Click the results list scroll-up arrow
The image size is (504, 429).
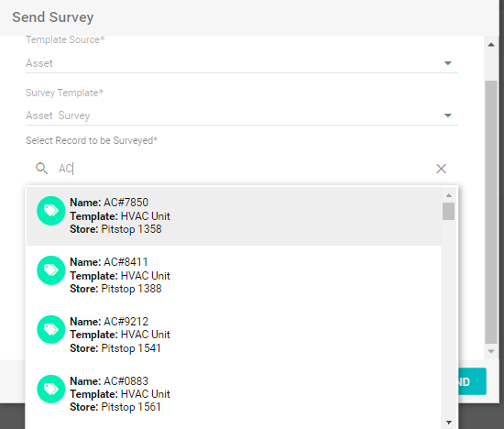tap(449, 195)
